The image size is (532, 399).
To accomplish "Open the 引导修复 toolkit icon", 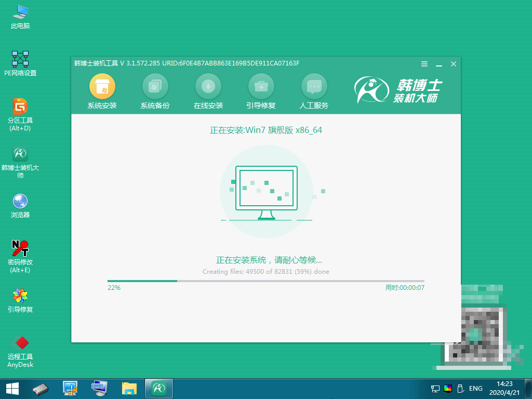I will pos(261,87).
